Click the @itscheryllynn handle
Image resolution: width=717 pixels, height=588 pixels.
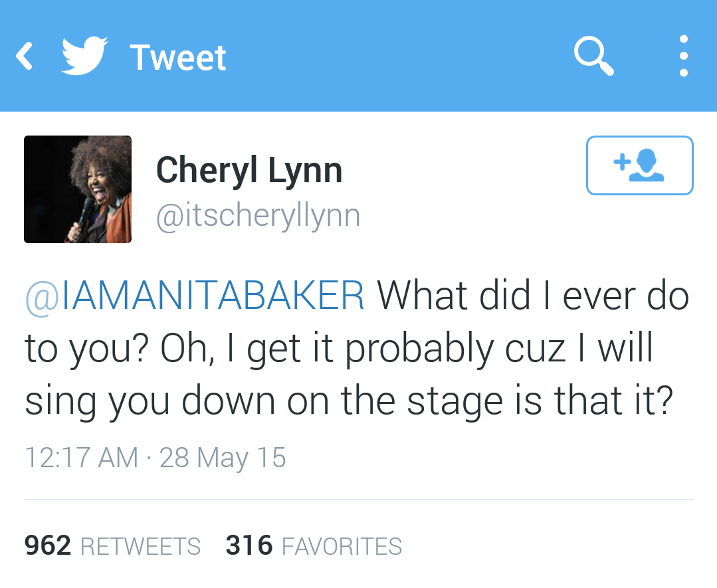coord(258,216)
